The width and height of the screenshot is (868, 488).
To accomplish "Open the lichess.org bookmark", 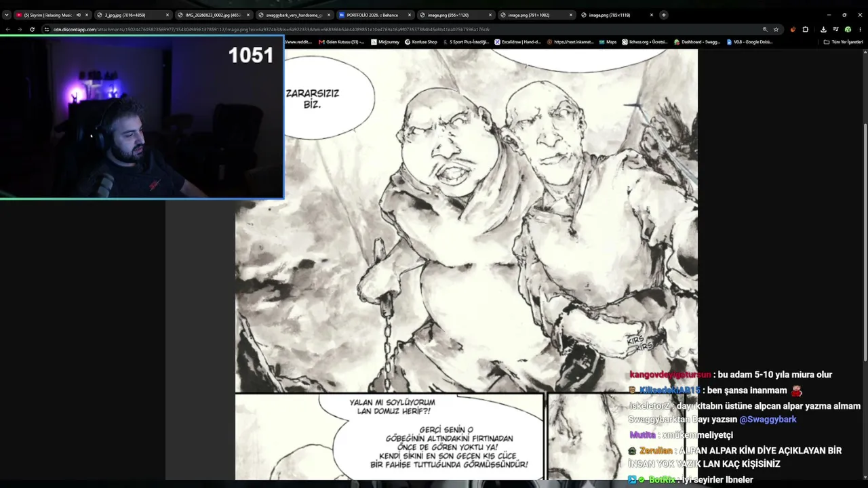I will [644, 42].
